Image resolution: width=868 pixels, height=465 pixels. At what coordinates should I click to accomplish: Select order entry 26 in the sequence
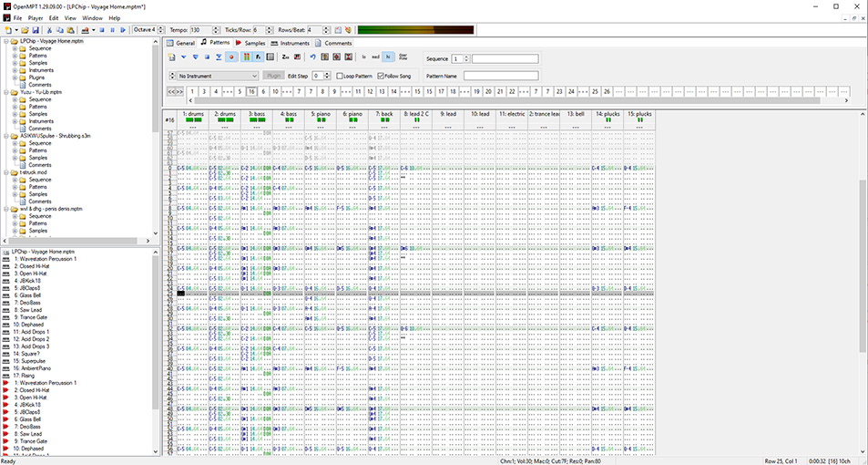click(x=607, y=91)
